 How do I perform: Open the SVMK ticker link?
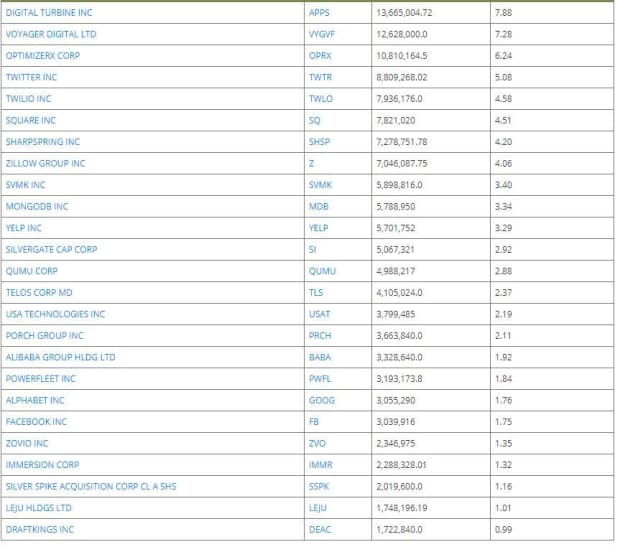click(x=320, y=185)
